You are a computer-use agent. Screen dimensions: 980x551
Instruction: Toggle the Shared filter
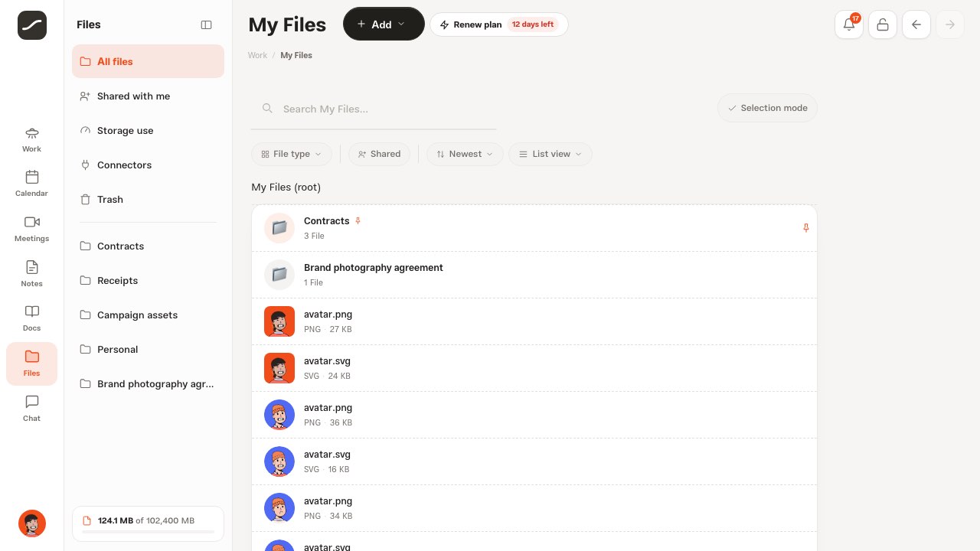379,154
